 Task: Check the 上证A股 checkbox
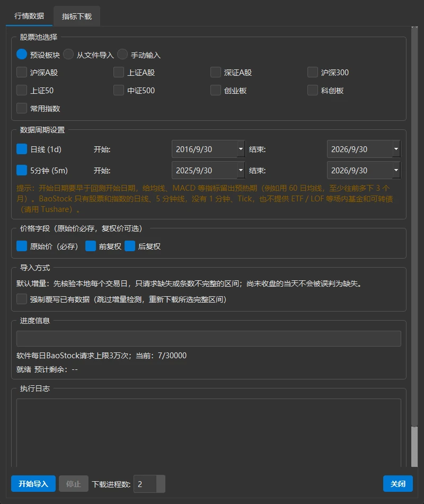point(119,72)
